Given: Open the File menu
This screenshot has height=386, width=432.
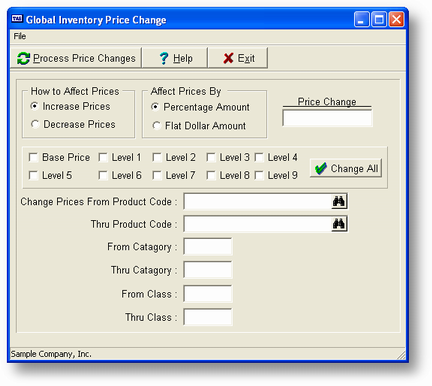Looking at the screenshot, I should click(20, 36).
